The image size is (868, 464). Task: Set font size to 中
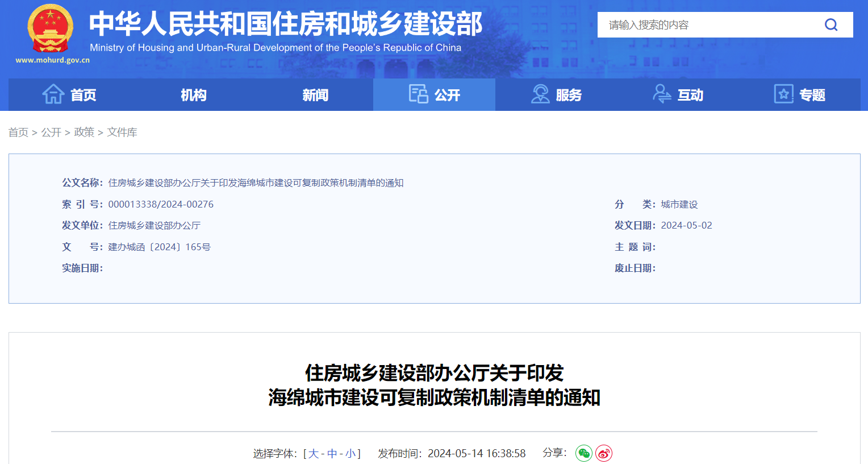tap(332, 454)
